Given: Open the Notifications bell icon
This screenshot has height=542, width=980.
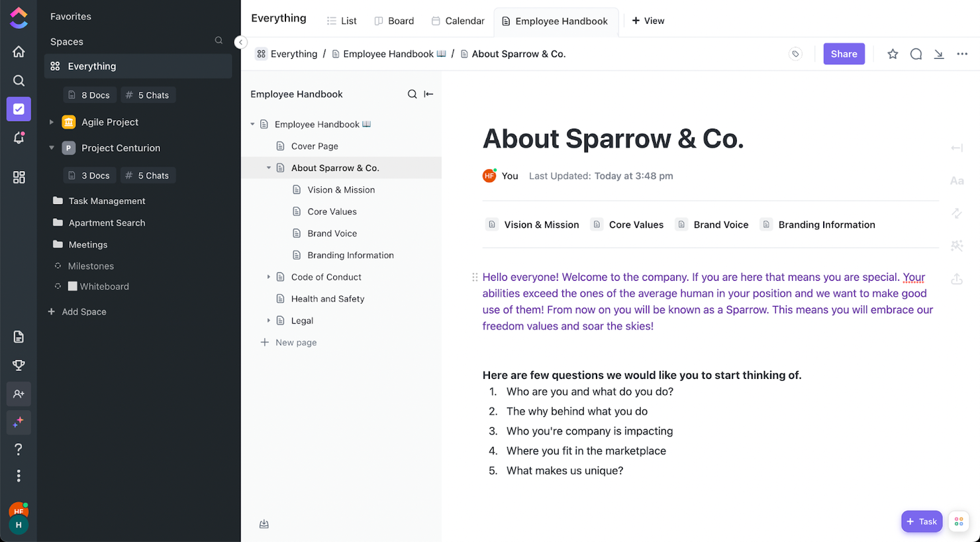Looking at the screenshot, I should click(19, 138).
